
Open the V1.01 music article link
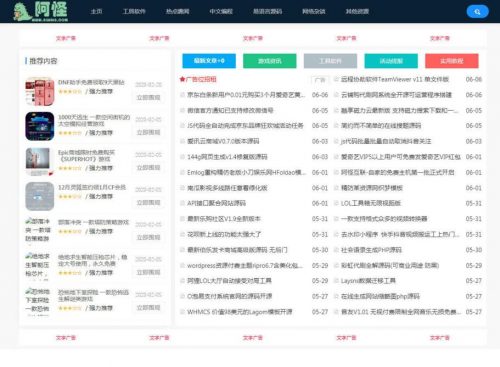point(401,312)
